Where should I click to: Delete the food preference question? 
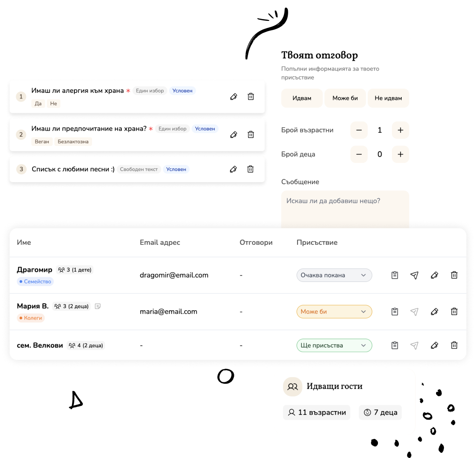(251, 135)
